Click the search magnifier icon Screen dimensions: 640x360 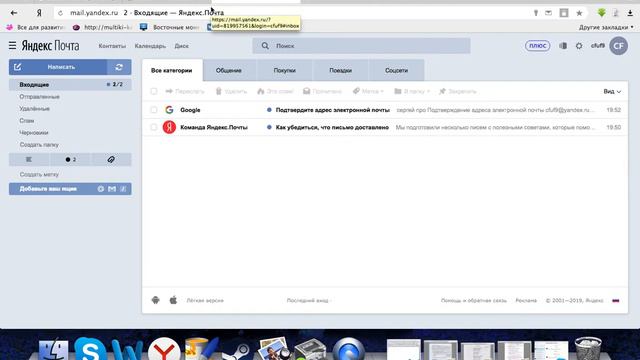265,46
